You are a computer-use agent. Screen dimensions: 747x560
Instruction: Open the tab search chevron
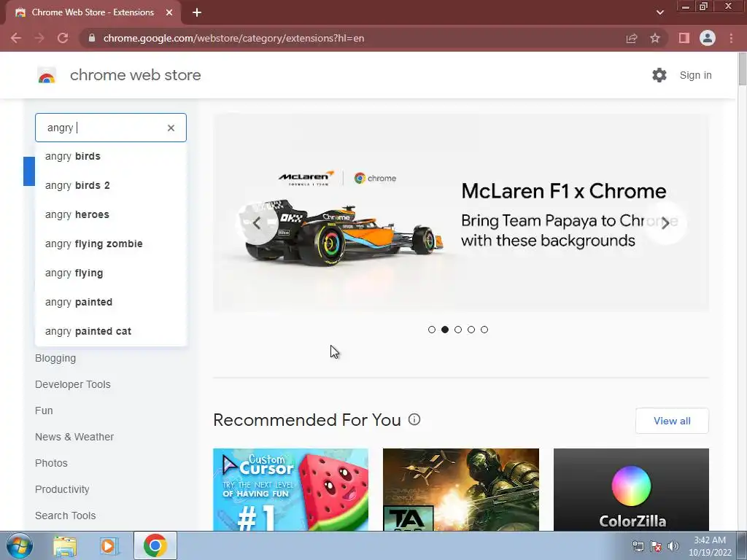659,12
